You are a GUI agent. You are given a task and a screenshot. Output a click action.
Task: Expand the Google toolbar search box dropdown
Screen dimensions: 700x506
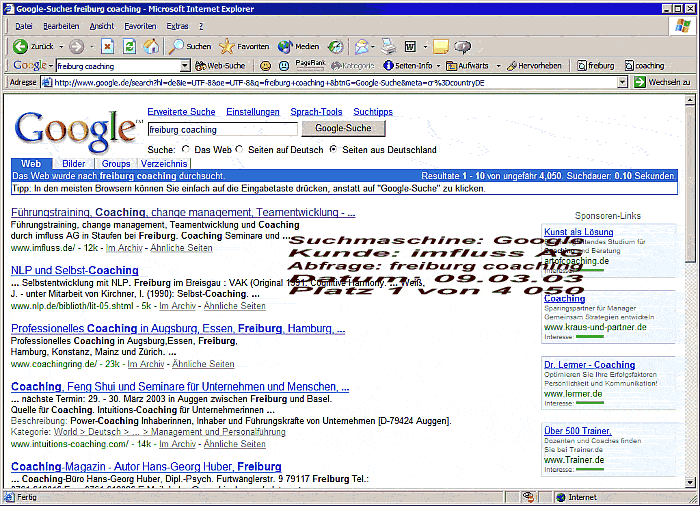pos(185,66)
